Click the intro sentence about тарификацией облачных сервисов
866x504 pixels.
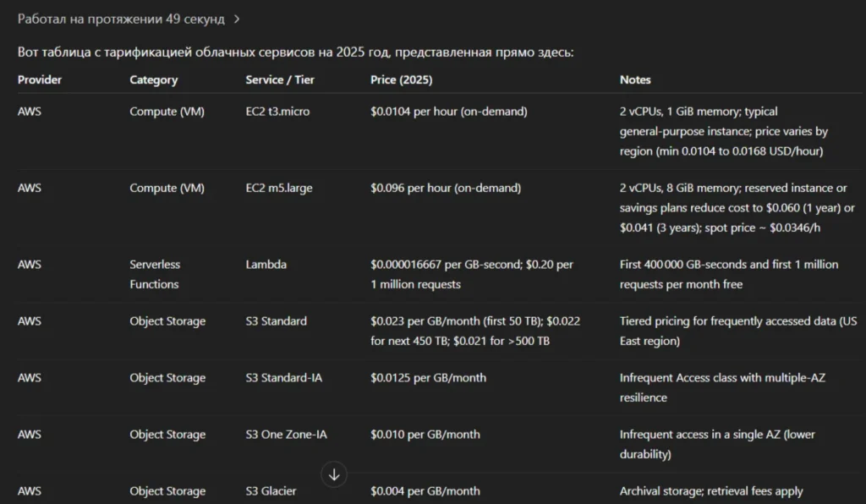tap(295, 52)
